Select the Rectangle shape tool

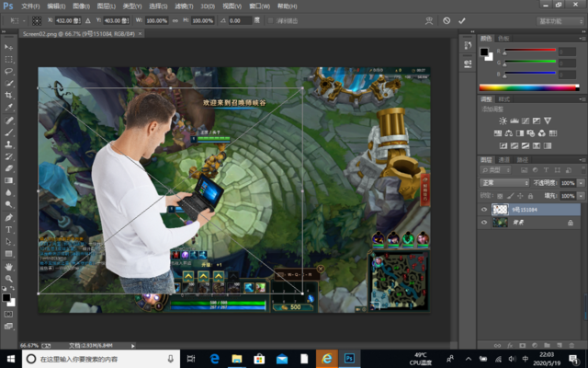click(8, 254)
